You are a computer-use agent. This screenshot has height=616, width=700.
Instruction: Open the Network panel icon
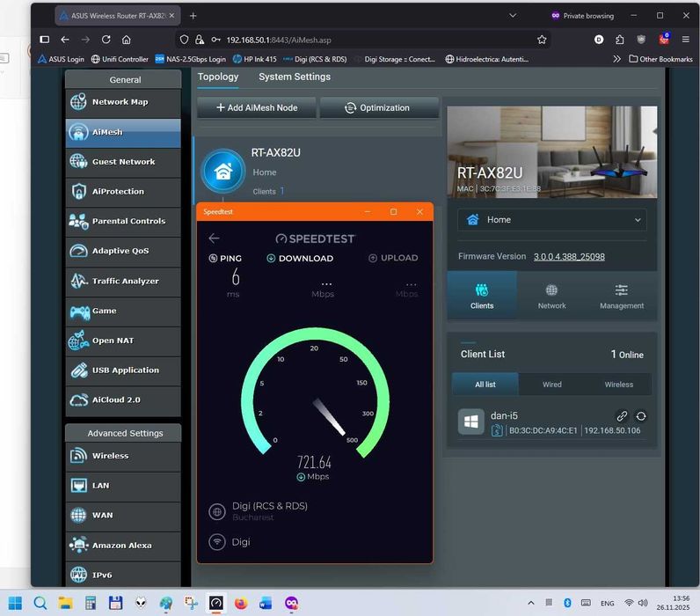point(551,297)
